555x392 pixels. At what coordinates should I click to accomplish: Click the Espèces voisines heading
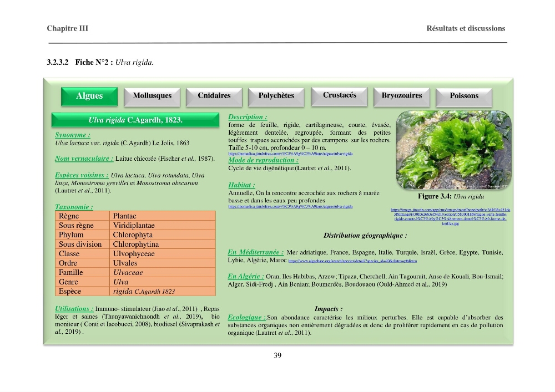point(82,175)
